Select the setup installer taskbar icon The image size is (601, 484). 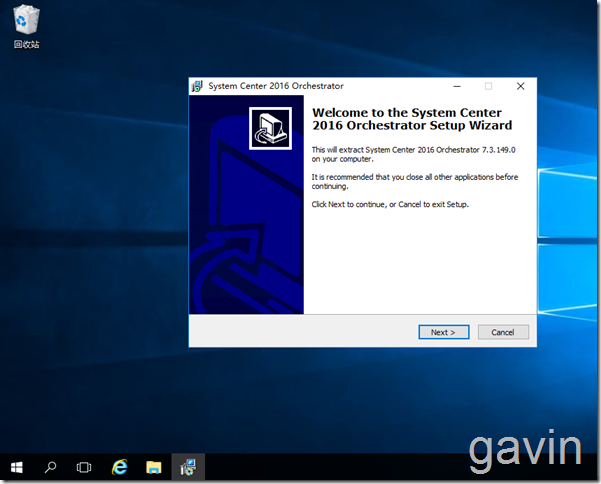188,467
